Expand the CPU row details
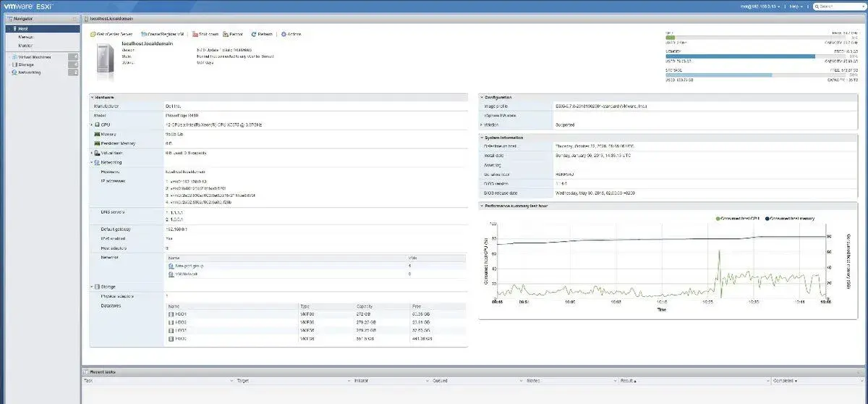 (92, 125)
